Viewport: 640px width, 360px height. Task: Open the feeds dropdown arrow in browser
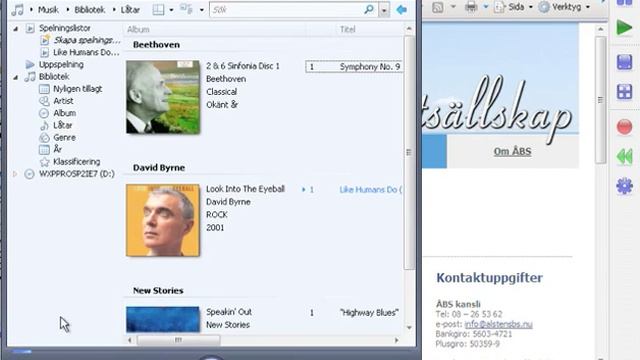tap(453, 7)
